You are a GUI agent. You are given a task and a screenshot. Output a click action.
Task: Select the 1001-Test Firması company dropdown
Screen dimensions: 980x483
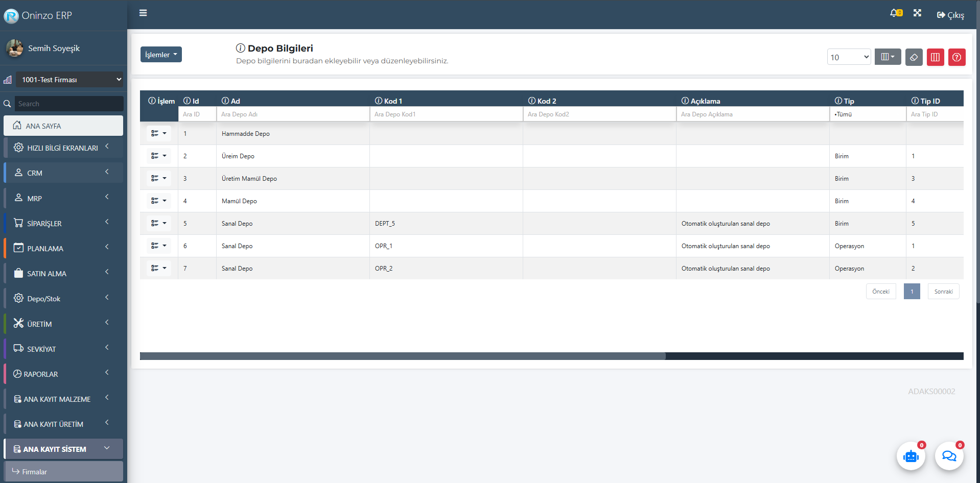point(69,80)
